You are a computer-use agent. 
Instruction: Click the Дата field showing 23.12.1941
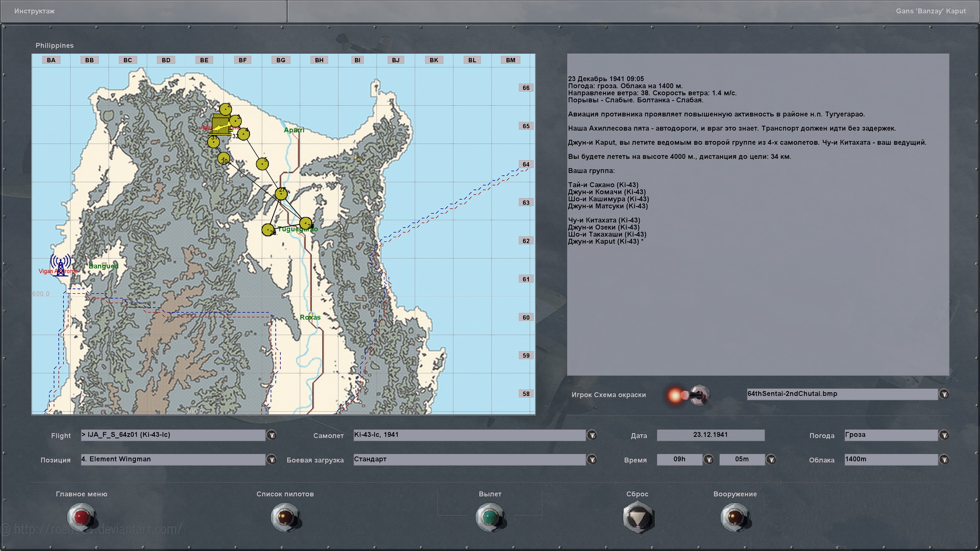pyautogui.click(x=710, y=435)
